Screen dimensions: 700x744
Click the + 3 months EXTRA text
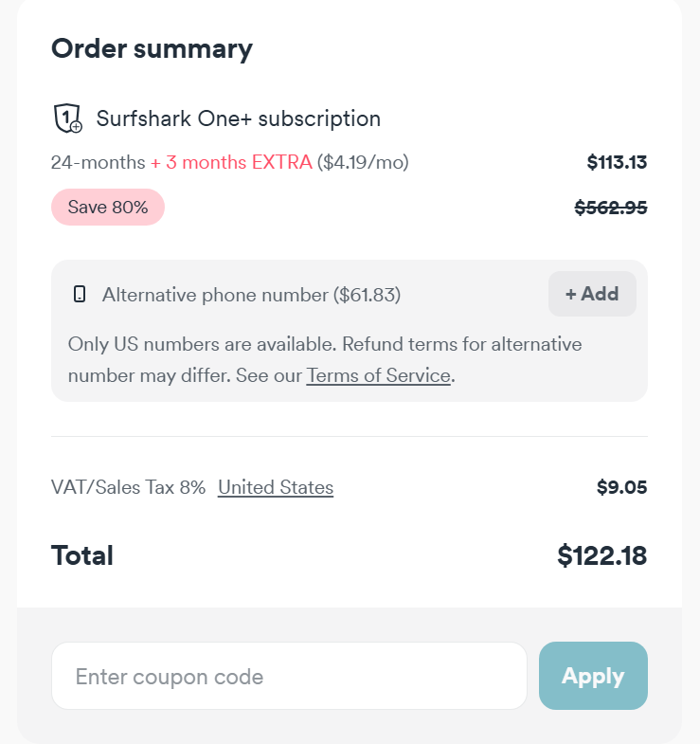point(231,162)
